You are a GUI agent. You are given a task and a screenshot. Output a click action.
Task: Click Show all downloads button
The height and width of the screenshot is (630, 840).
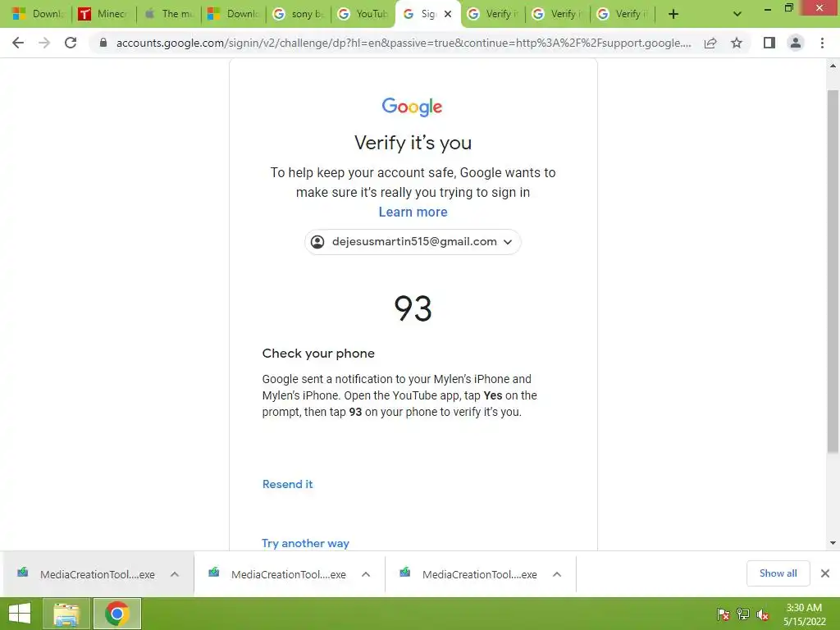[778, 573]
